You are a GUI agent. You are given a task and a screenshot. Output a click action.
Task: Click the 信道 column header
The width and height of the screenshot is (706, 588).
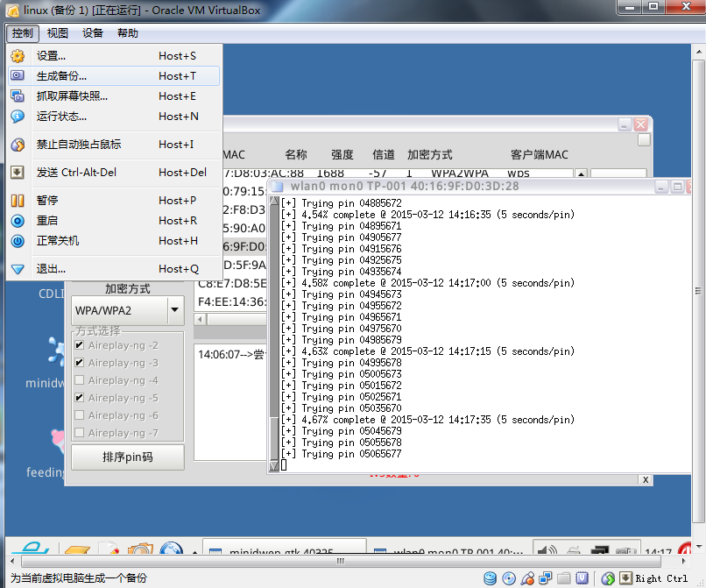coord(383,155)
